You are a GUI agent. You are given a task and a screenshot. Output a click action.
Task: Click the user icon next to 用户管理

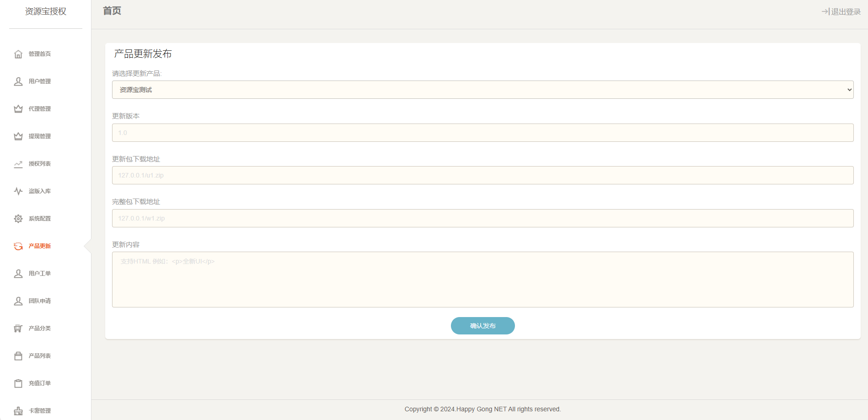pos(18,81)
